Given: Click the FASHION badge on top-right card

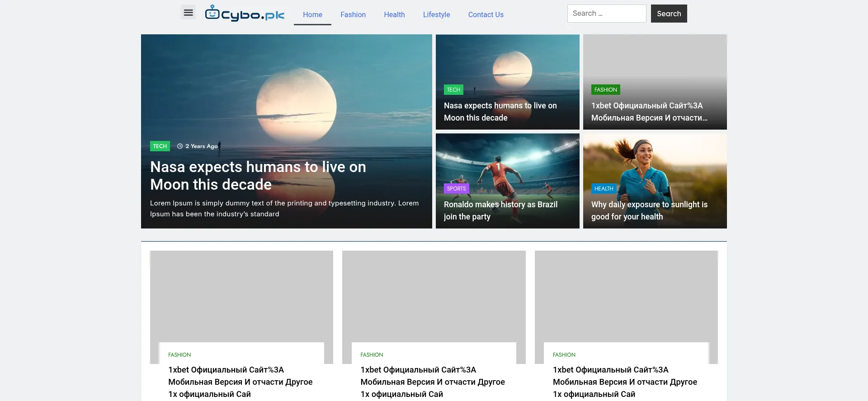Looking at the screenshot, I should click(605, 90).
